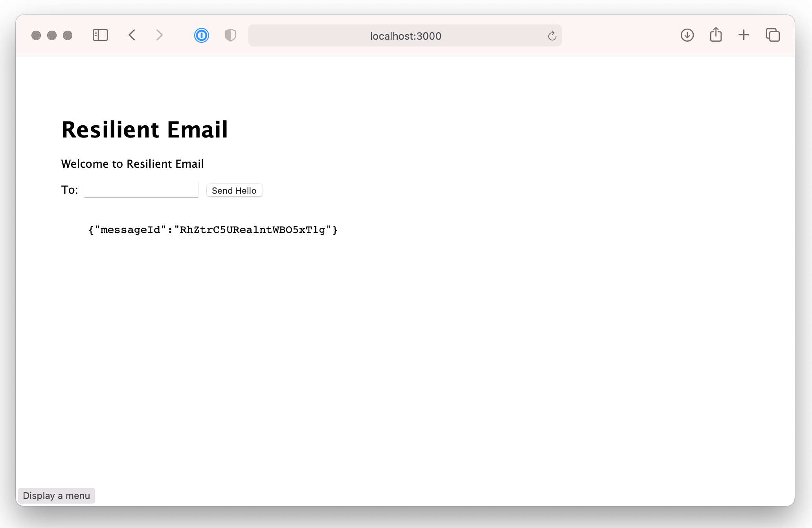Screen dimensions: 812x528
Task: Click the Display a menu button
Action: coord(57,495)
